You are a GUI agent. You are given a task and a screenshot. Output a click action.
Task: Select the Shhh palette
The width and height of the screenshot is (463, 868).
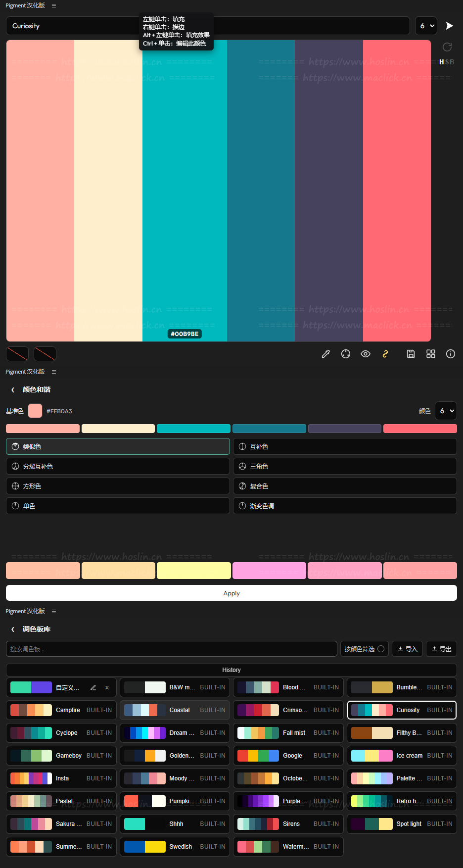[x=175, y=824]
